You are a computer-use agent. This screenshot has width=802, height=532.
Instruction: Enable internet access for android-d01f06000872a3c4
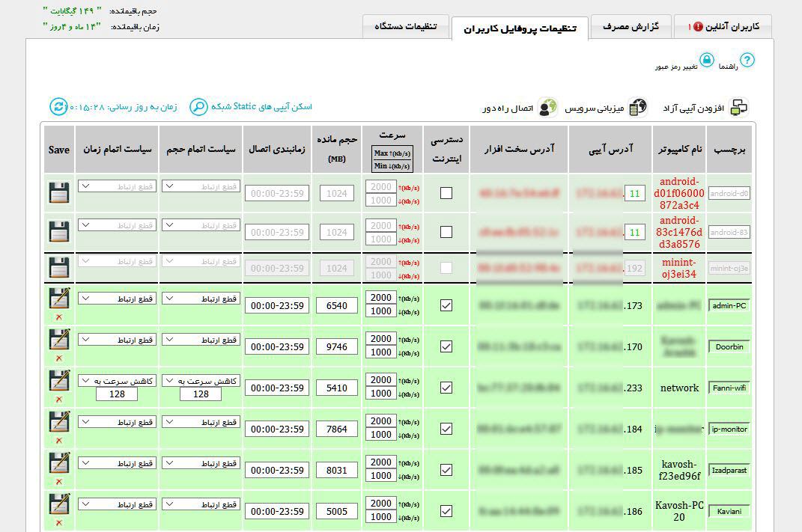click(x=446, y=193)
